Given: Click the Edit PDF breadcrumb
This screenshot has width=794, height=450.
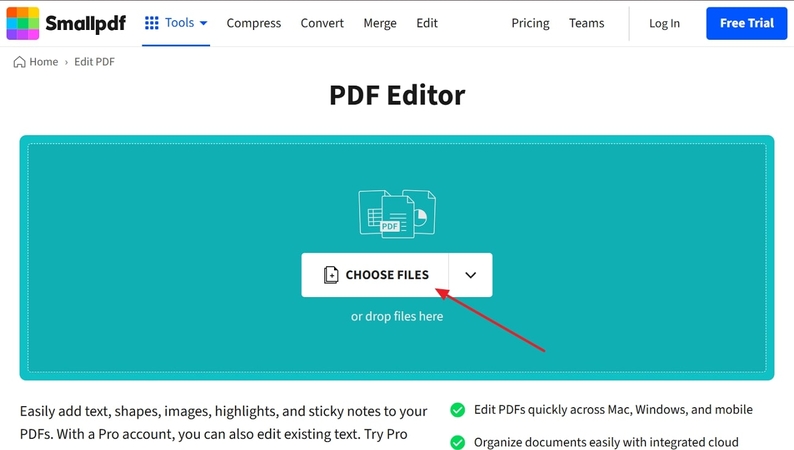Looking at the screenshot, I should point(95,62).
